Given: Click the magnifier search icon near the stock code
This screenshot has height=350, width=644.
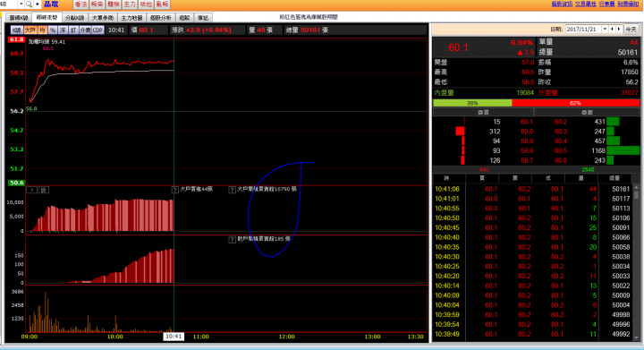Looking at the screenshot, I should (29, 4).
